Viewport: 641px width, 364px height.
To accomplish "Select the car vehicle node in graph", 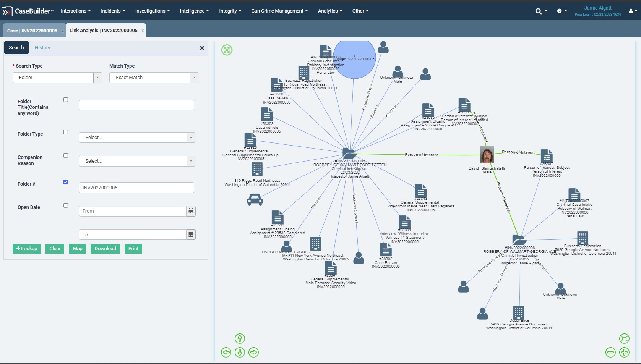I will point(255,199).
